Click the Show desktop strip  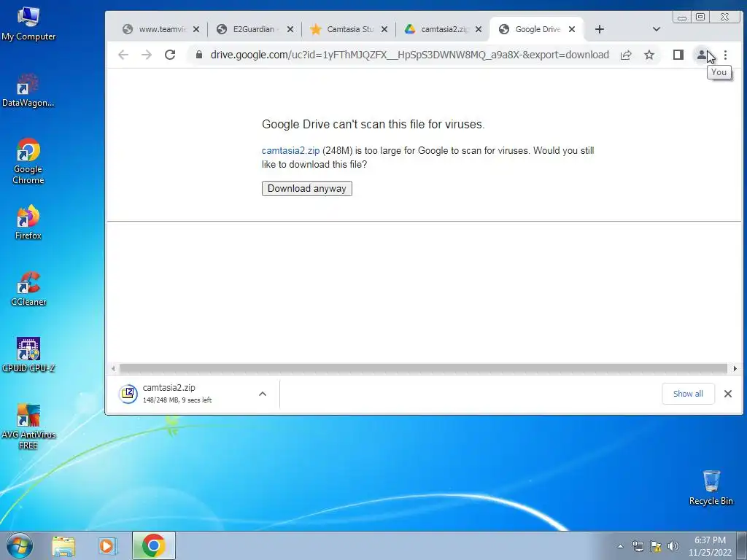742,545
